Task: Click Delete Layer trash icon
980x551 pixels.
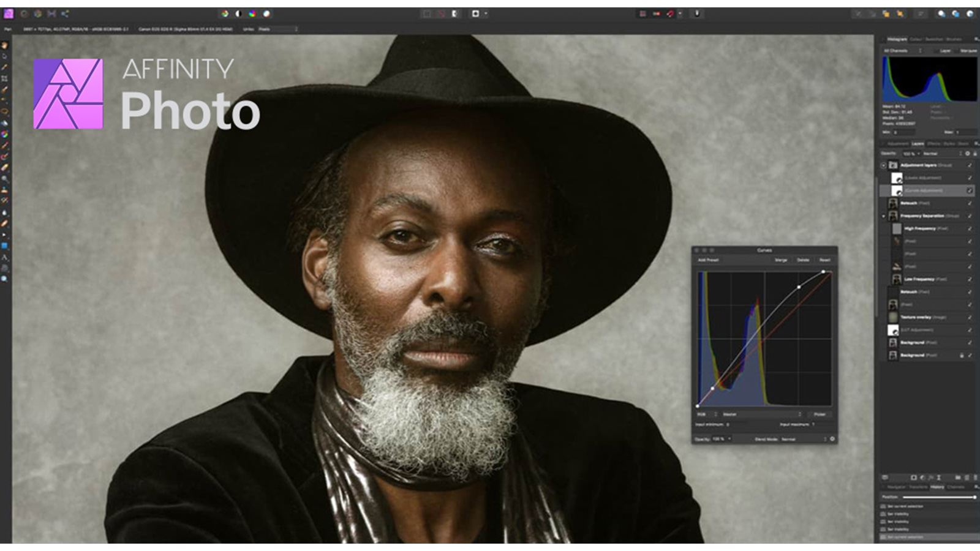Action: tap(975, 478)
